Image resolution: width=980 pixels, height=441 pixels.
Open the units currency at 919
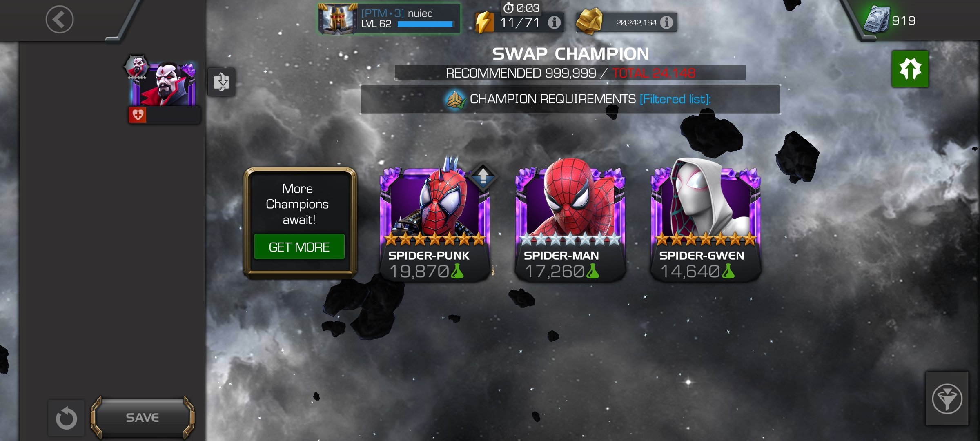pos(890,20)
